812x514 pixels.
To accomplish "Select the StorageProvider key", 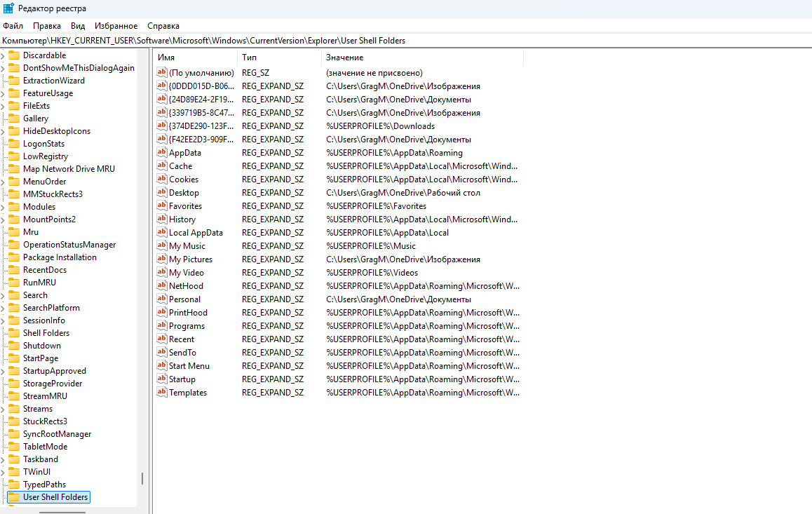I will click(53, 384).
